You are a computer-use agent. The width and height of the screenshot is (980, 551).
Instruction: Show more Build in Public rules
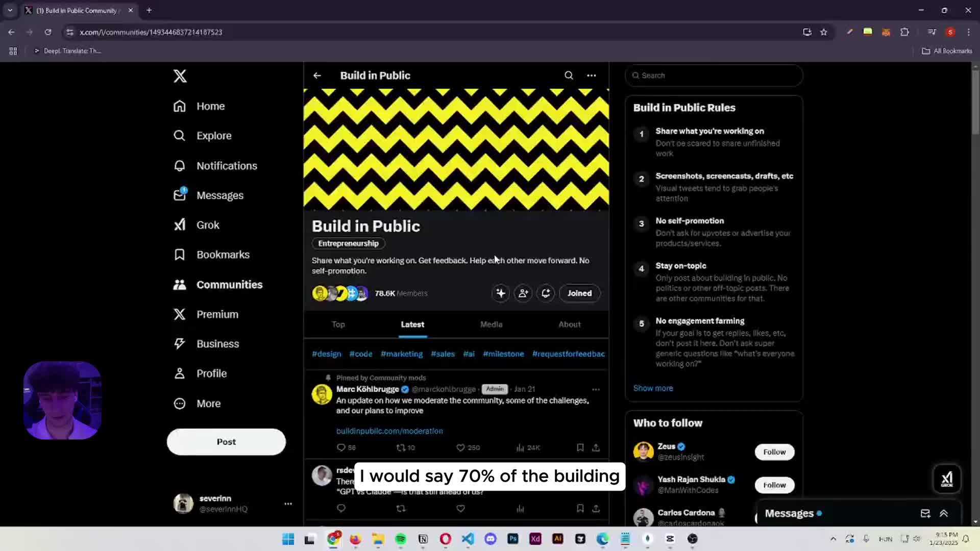[653, 388]
